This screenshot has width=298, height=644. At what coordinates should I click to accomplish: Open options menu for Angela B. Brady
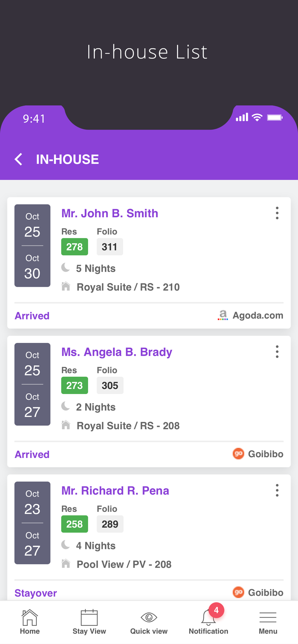coord(277,352)
